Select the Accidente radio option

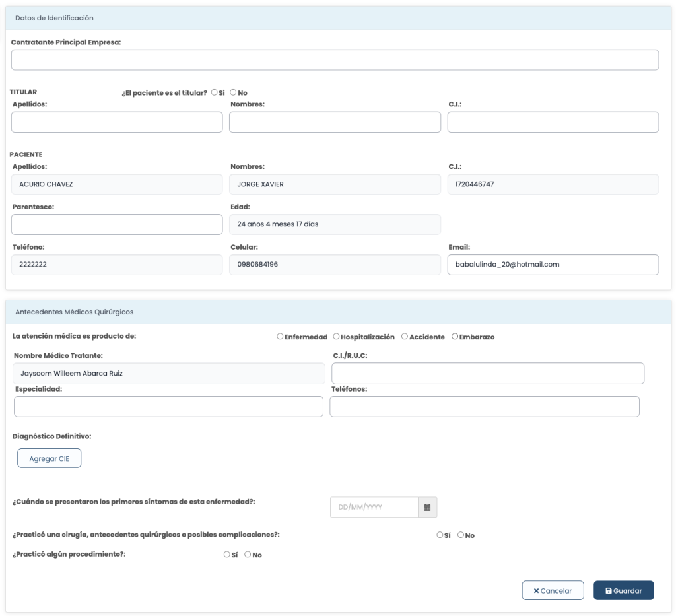[x=405, y=337]
